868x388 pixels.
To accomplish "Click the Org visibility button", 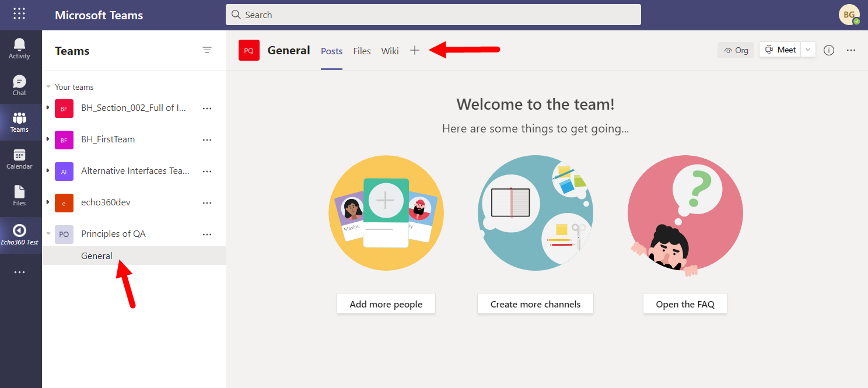I will pos(736,50).
